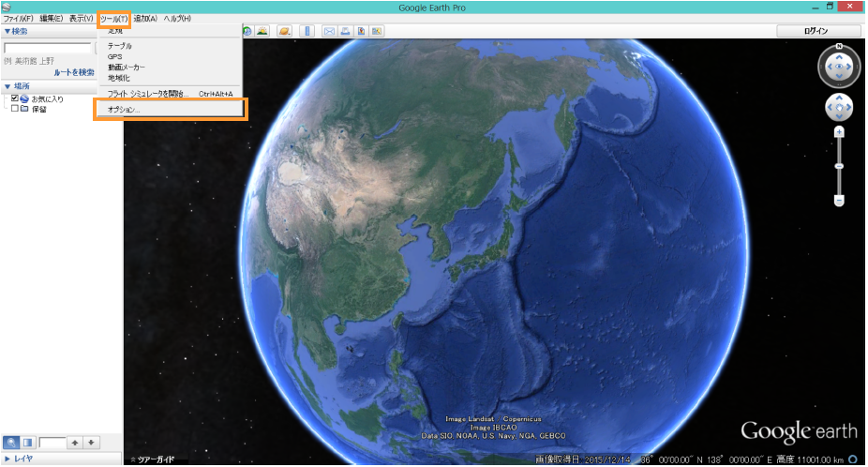Viewport: 868px width, 467px height.
Task: Collapse the 場所 panel triangle
Action: pyautogui.click(x=7, y=86)
